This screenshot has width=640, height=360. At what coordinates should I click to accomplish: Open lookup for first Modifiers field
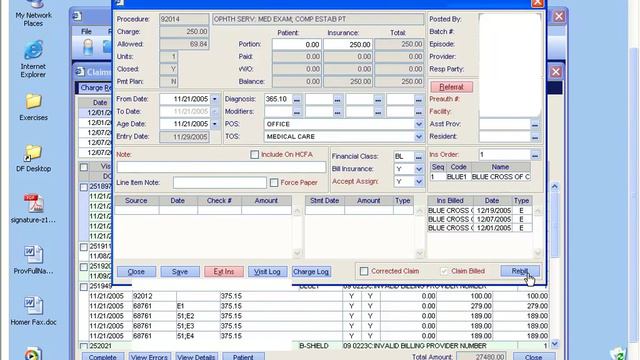297,112
